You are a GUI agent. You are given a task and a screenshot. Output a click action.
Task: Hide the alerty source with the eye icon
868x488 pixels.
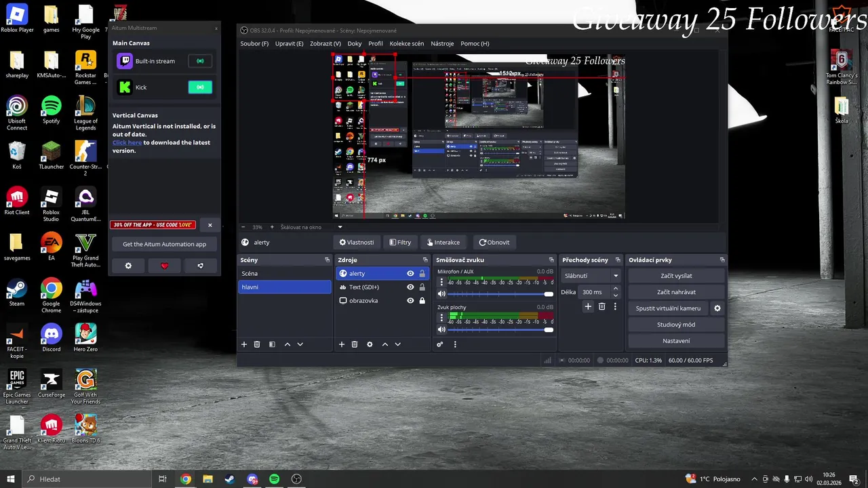pos(410,274)
